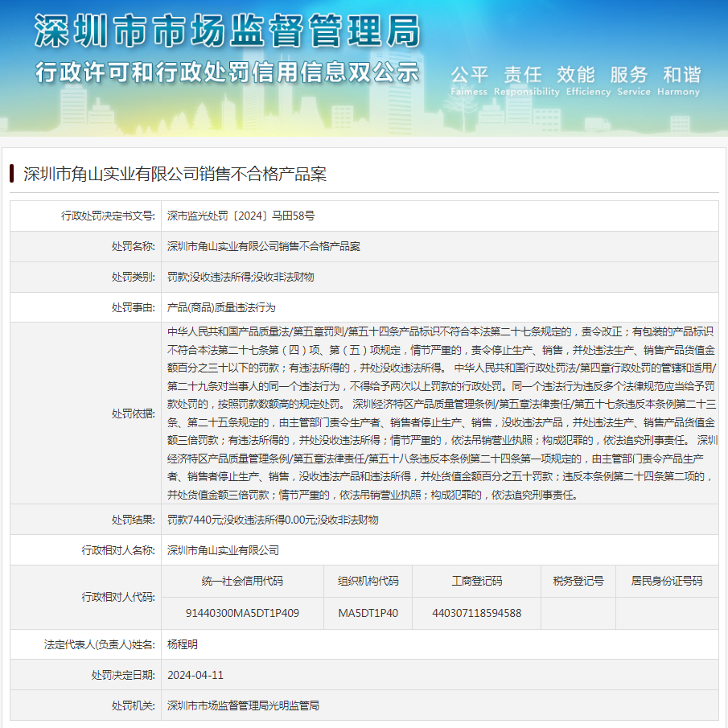Select the result text 罚款7440元
Image resolution: width=728 pixels, height=728 pixels.
pos(195,520)
